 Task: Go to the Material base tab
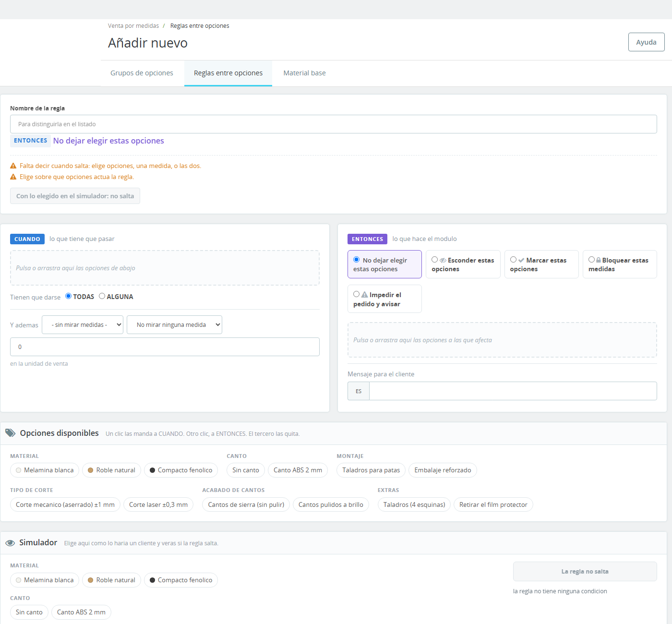tap(304, 73)
